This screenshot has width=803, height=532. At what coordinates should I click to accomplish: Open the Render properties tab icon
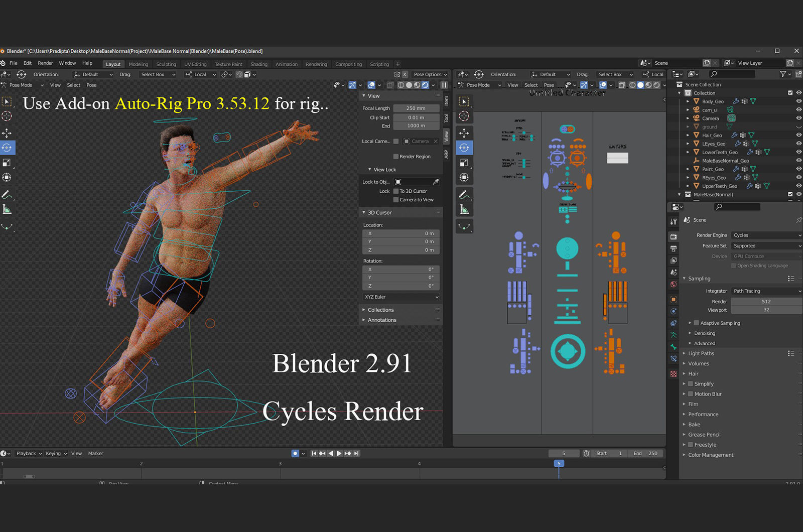(x=674, y=236)
